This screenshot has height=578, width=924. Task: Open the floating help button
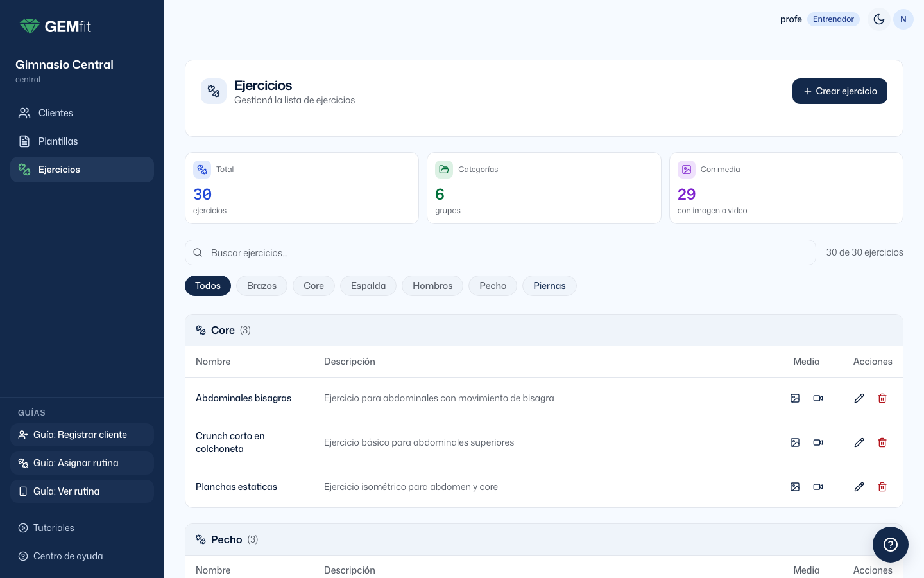pyautogui.click(x=891, y=545)
